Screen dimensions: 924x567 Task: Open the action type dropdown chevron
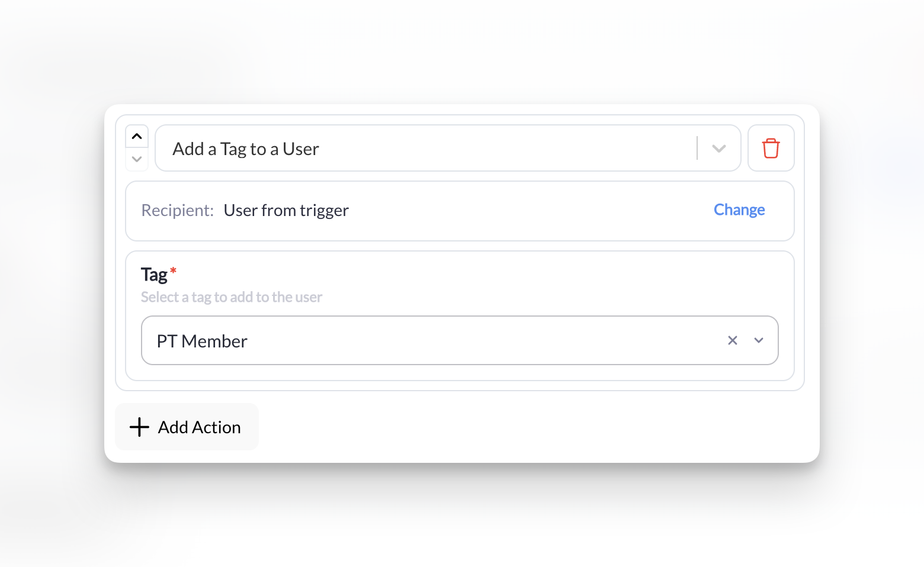click(x=718, y=149)
